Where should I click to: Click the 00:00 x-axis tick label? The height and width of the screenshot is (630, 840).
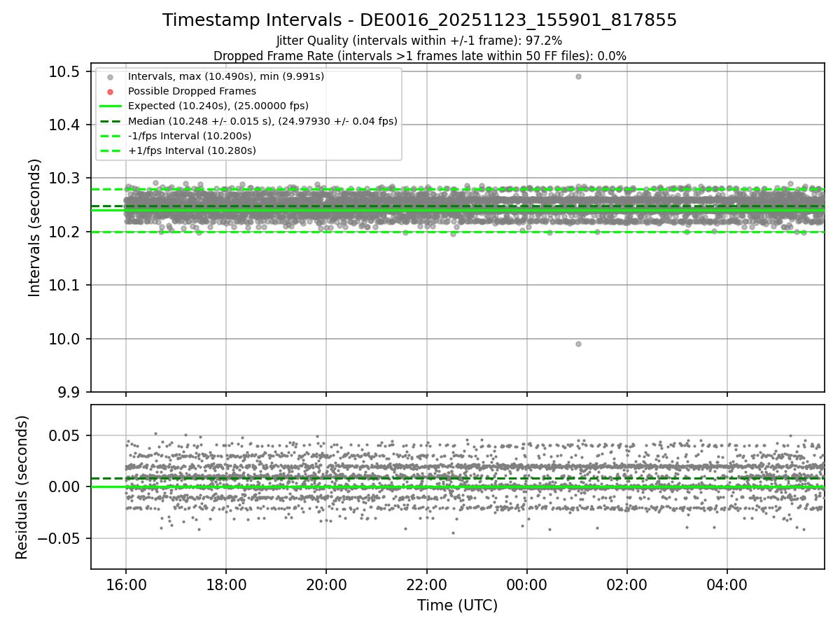526,584
